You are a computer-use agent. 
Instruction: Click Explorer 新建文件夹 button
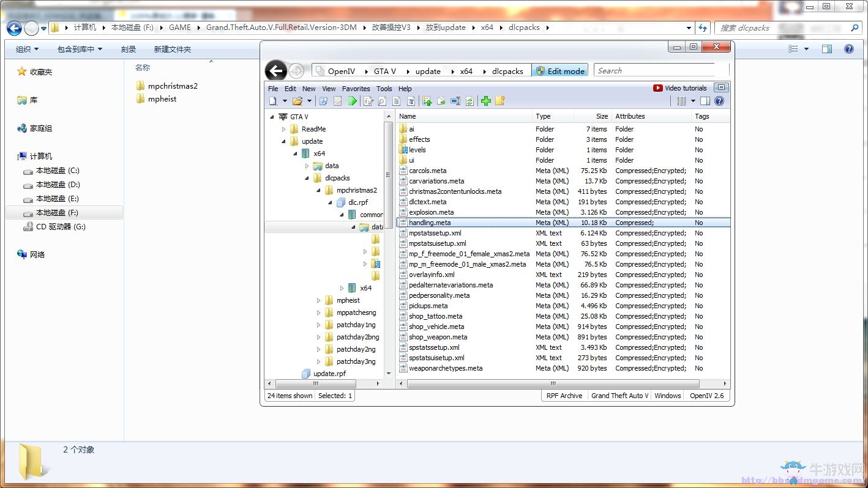pyautogui.click(x=173, y=49)
